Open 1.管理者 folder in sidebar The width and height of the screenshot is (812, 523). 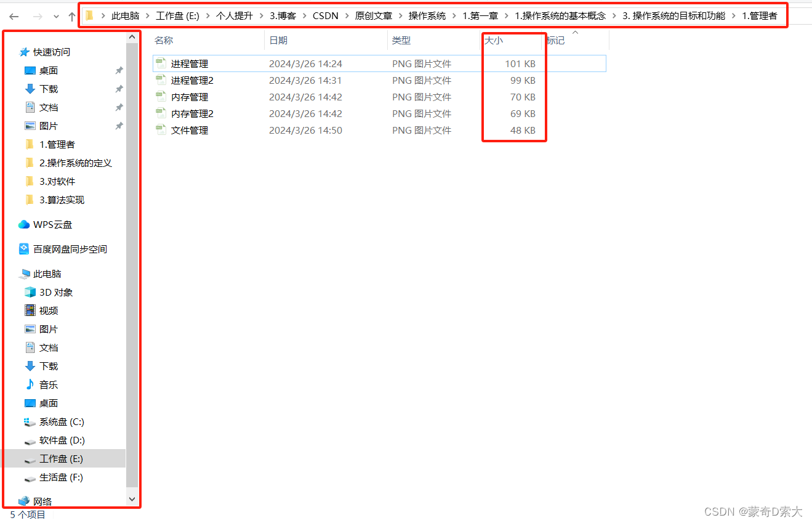[x=57, y=145]
